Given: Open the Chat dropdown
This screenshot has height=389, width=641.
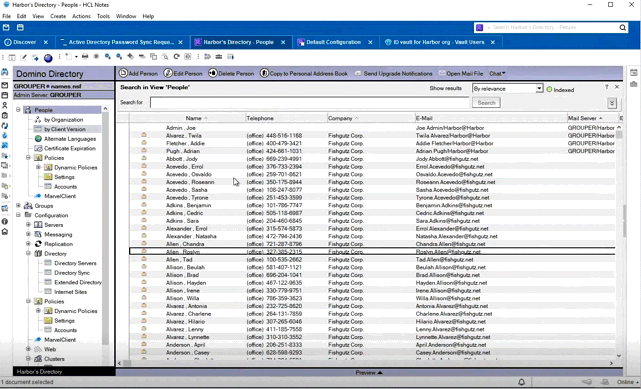Looking at the screenshot, I should (x=498, y=74).
